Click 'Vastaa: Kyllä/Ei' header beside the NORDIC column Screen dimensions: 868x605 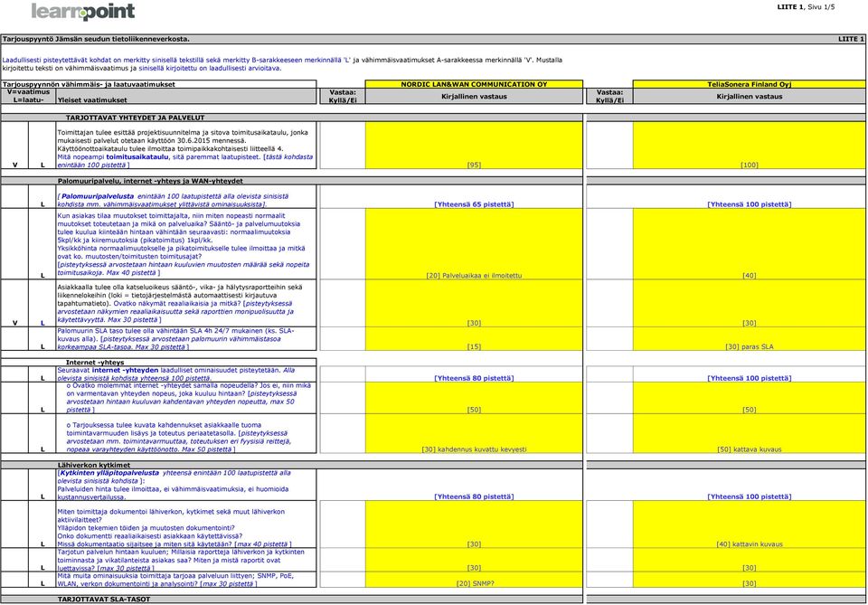[343, 97]
